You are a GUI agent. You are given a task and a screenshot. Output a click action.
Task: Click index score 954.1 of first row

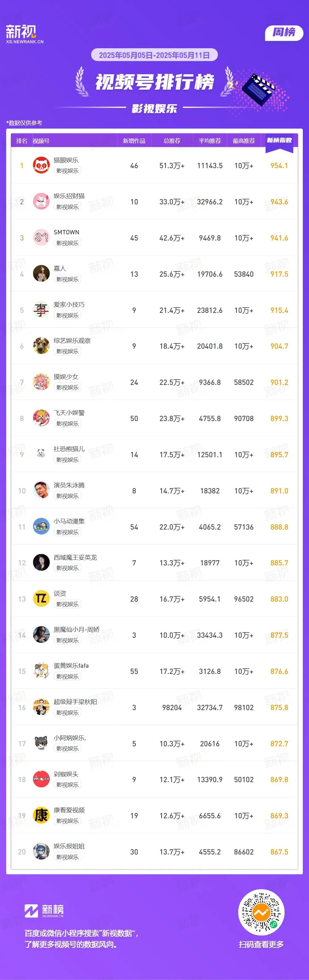tap(279, 166)
